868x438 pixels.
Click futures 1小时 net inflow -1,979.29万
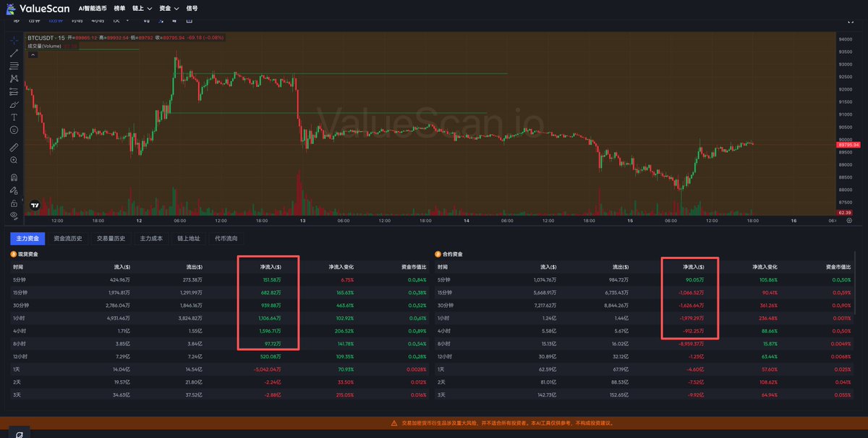click(x=692, y=319)
